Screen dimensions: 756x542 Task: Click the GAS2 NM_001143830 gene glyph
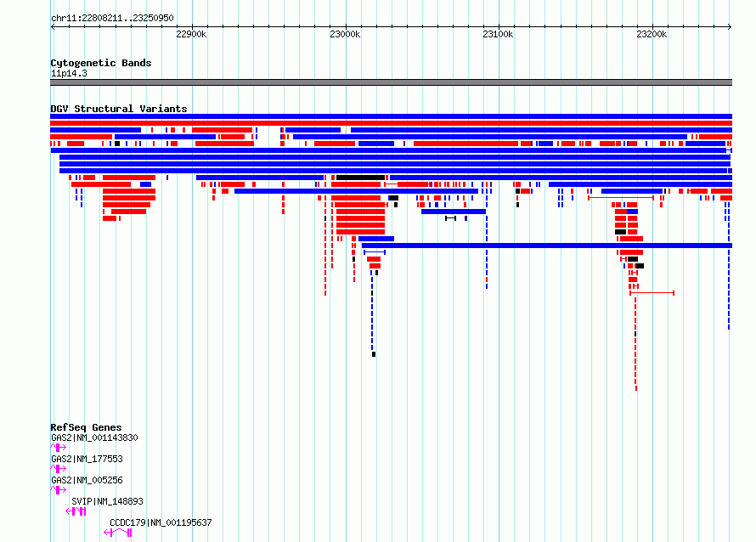coord(59,448)
